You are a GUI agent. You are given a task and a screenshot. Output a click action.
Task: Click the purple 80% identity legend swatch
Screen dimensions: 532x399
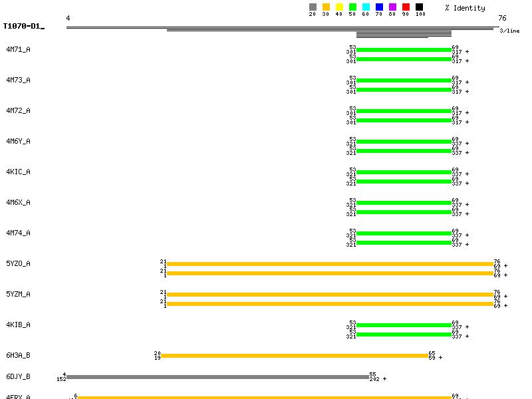[x=392, y=7]
